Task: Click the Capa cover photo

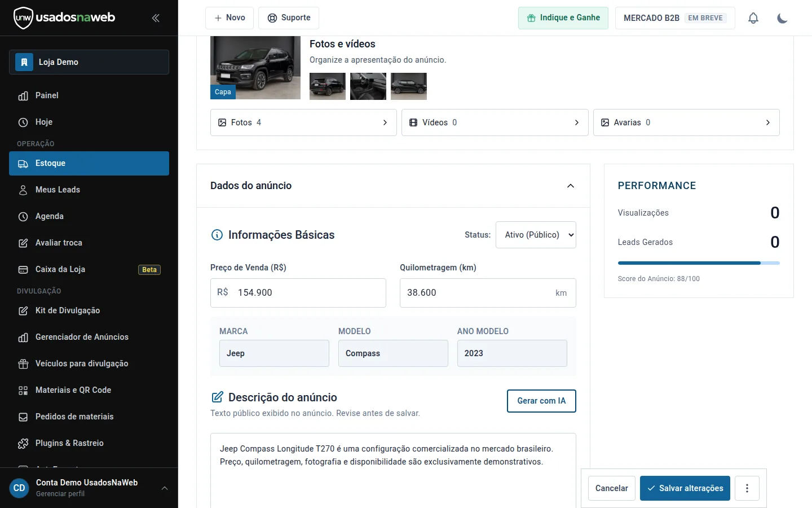Action: tap(255, 68)
